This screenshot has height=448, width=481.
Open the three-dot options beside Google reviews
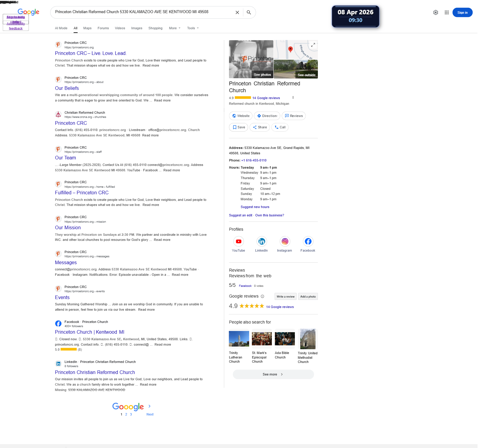293,98
